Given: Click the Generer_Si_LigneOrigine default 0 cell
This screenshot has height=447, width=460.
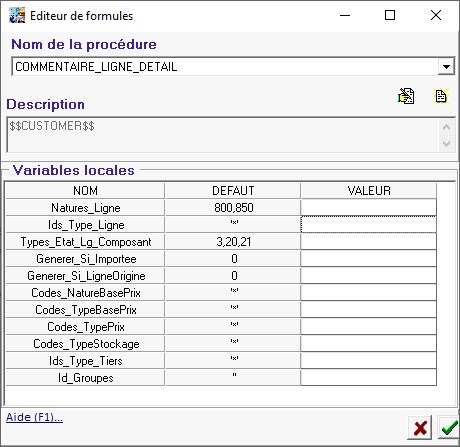Looking at the screenshot, I should click(233, 276).
